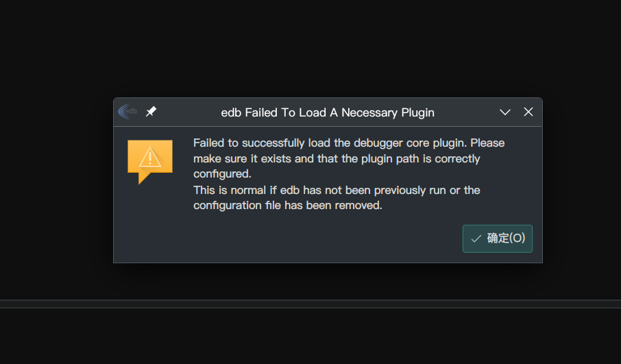Screen dimensions: 621x364
Task: Click the dark background above the dialog
Action: pos(310,48)
